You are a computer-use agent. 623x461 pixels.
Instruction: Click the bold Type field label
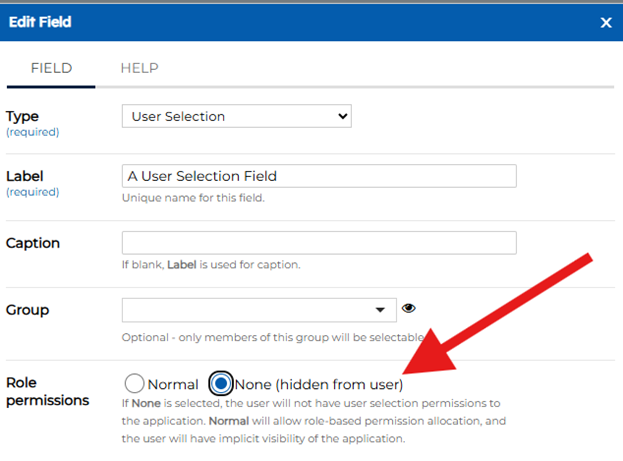pos(22,117)
